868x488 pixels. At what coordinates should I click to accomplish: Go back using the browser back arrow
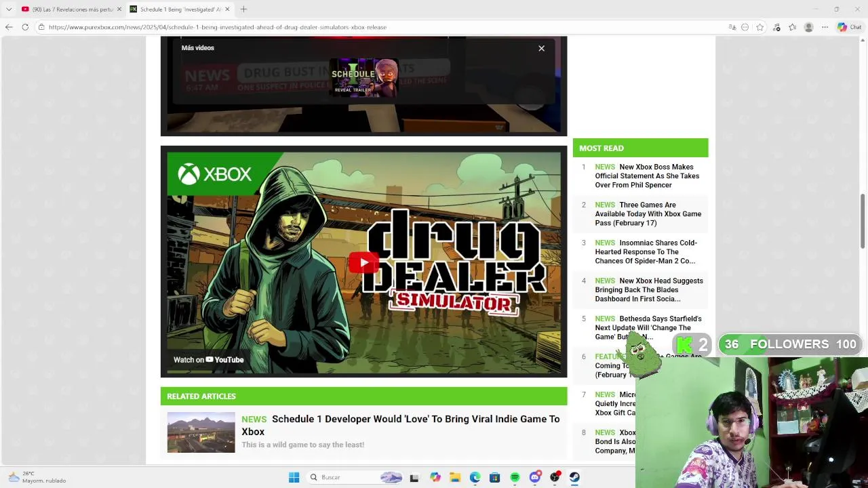point(9,27)
